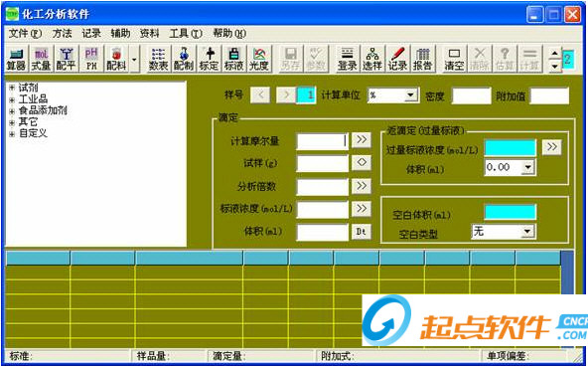Click the Dt button beside 体积(ml)
The height and width of the screenshot is (367, 588).
(362, 232)
